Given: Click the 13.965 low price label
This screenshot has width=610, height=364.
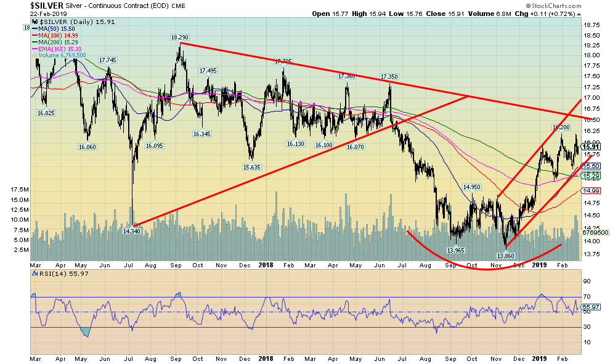Looking at the screenshot, I should coord(455,249).
